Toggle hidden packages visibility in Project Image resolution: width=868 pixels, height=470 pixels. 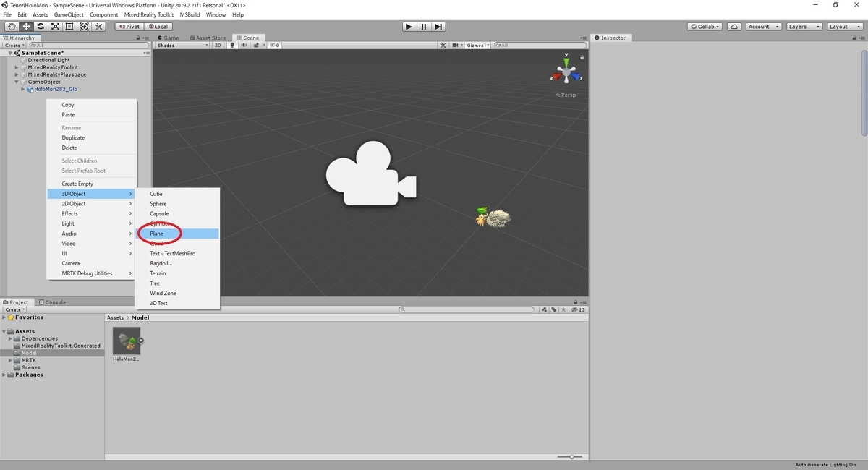coord(578,309)
